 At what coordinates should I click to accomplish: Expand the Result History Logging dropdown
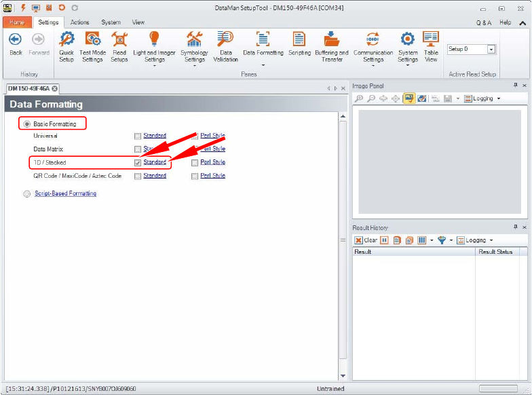coord(491,240)
